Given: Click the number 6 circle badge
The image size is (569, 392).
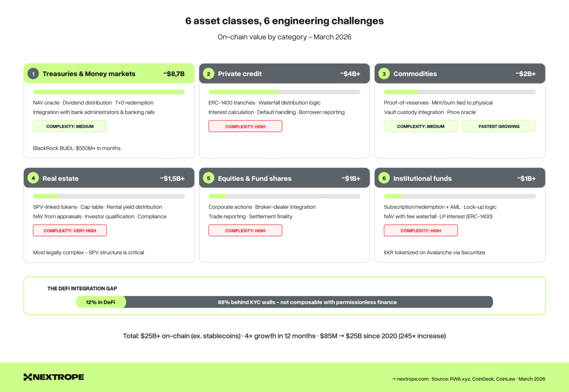Looking at the screenshot, I should coord(384,178).
